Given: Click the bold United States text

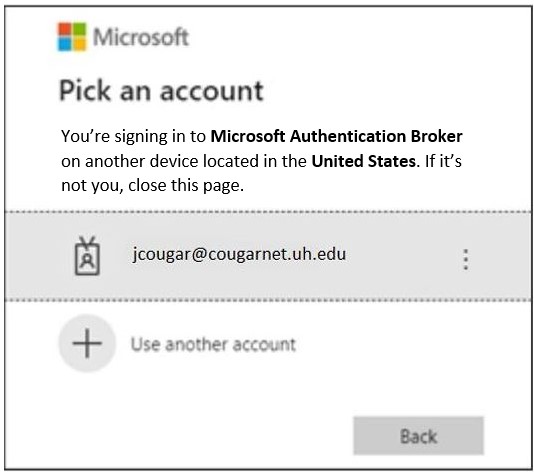Looking at the screenshot, I should [x=363, y=161].
